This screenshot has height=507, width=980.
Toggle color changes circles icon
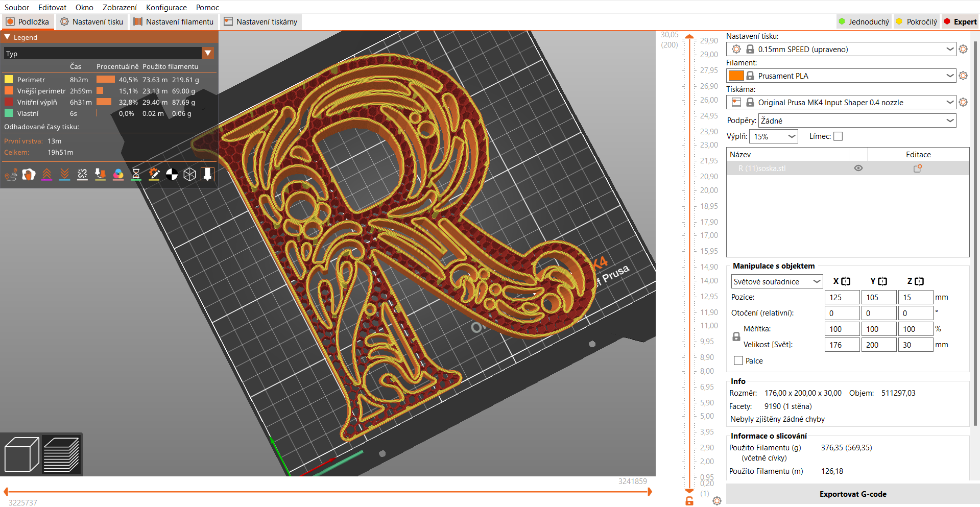pos(118,175)
